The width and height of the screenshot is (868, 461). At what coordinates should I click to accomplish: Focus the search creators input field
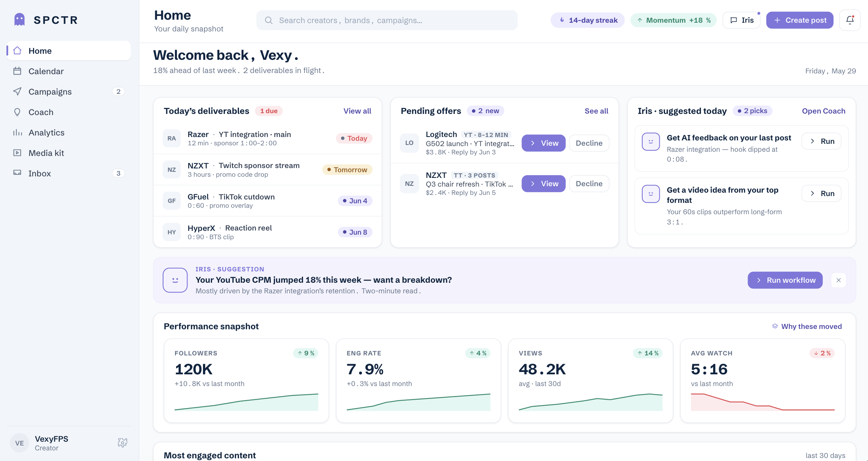point(387,20)
